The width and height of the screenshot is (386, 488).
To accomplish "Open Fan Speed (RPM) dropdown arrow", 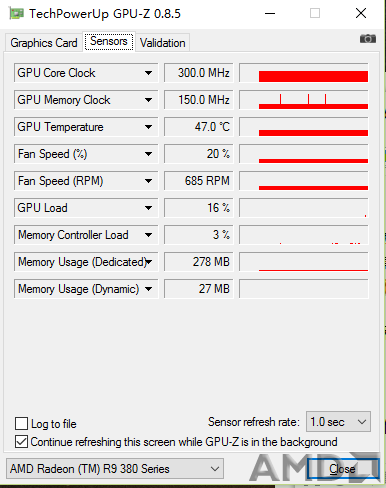I will tap(149, 181).
